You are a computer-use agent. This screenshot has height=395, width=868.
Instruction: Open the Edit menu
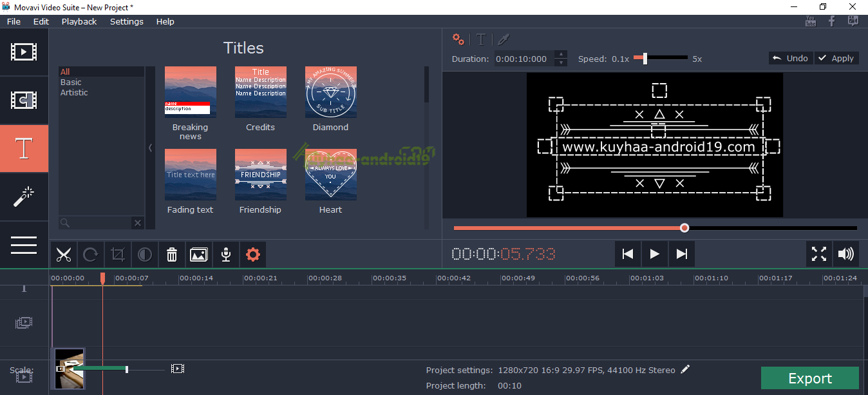[x=41, y=21]
